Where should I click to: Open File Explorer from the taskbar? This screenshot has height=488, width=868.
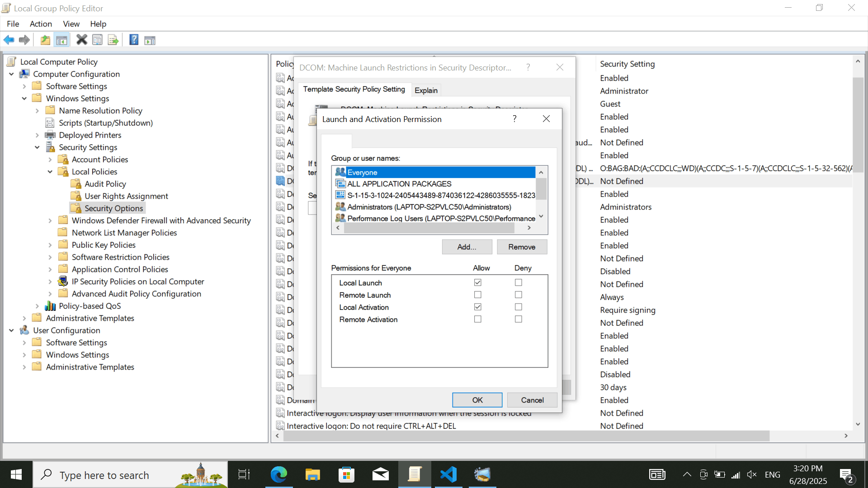pos(313,475)
